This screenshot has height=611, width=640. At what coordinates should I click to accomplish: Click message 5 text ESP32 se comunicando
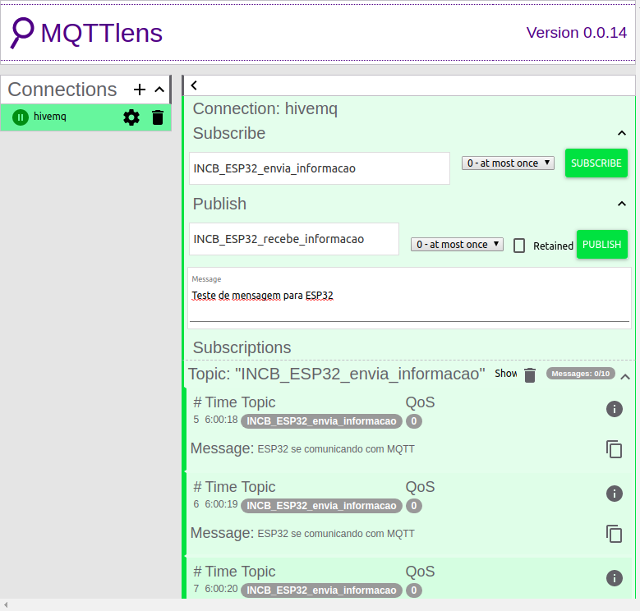(x=336, y=449)
